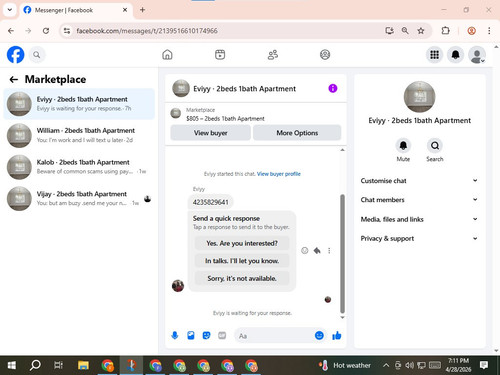Click the chat scroll up arrow
This screenshot has width=500, height=375.
(x=342, y=150)
